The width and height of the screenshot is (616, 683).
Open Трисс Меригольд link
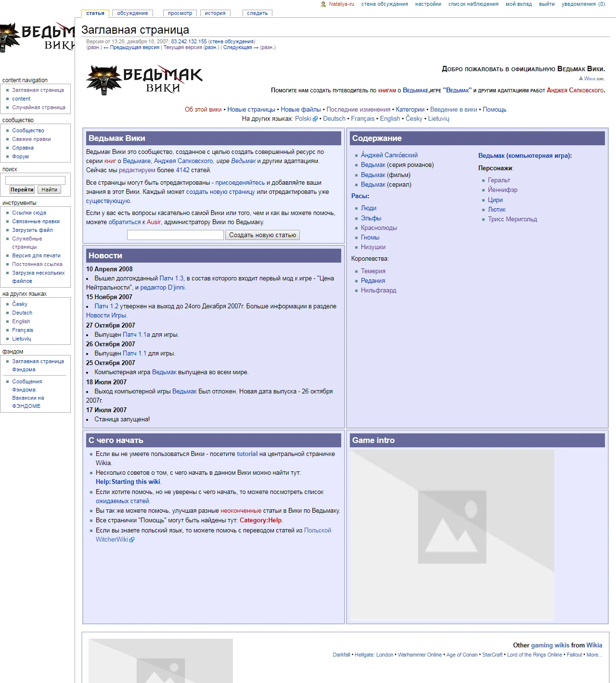(x=513, y=219)
